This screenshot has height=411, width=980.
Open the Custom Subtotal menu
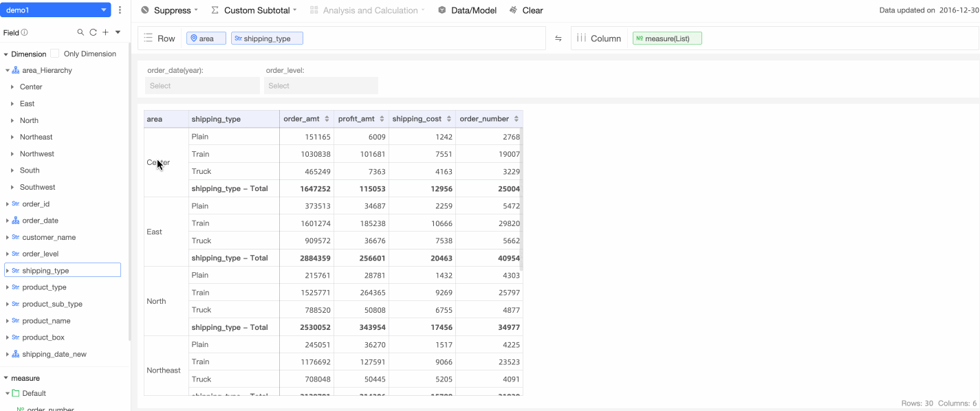point(253,10)
